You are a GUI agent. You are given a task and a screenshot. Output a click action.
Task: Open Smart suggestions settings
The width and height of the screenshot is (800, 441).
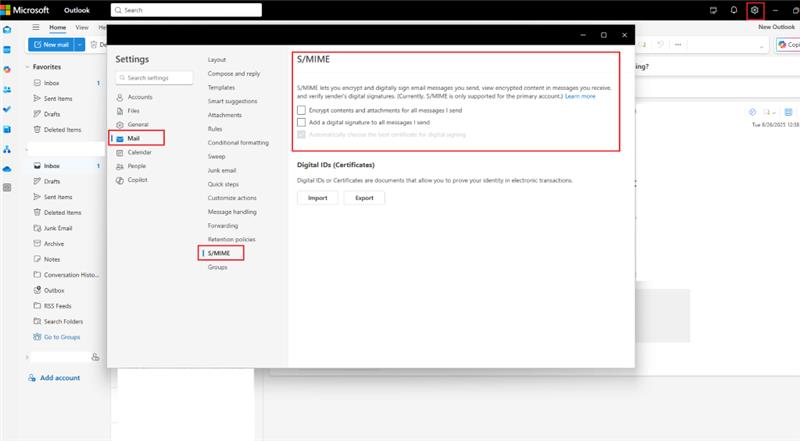pos(233,101)
